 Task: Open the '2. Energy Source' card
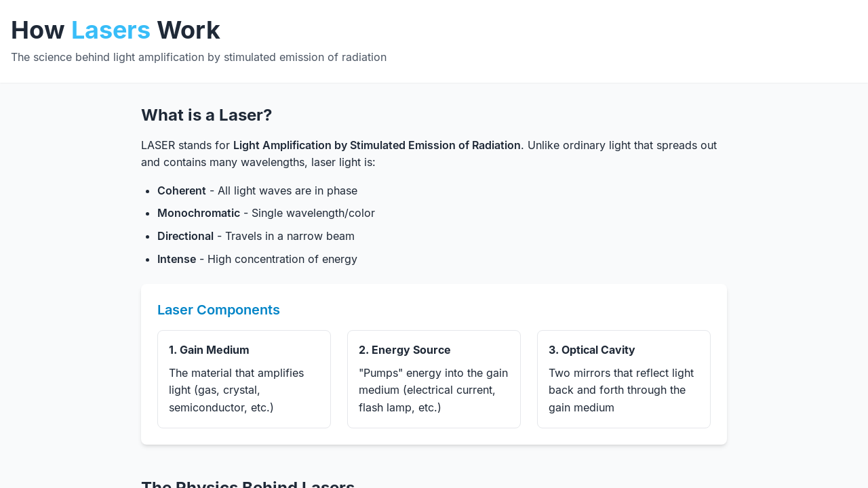click(x=434, y=379)
